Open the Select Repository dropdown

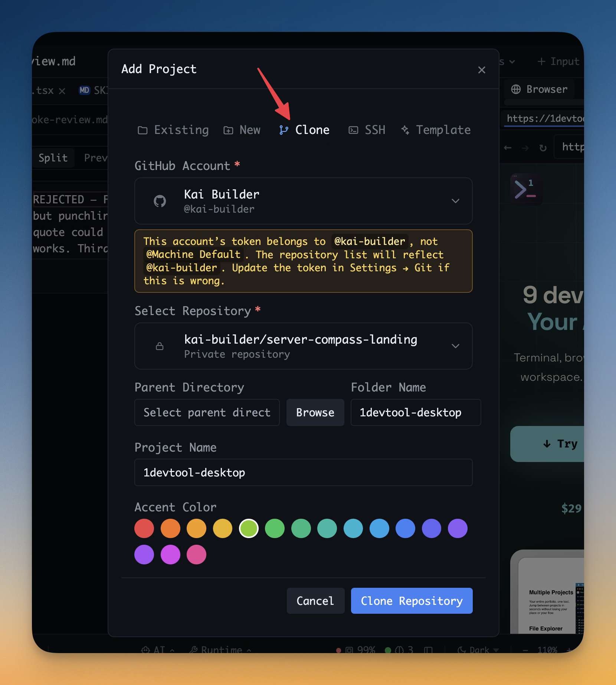pos(455,346)
